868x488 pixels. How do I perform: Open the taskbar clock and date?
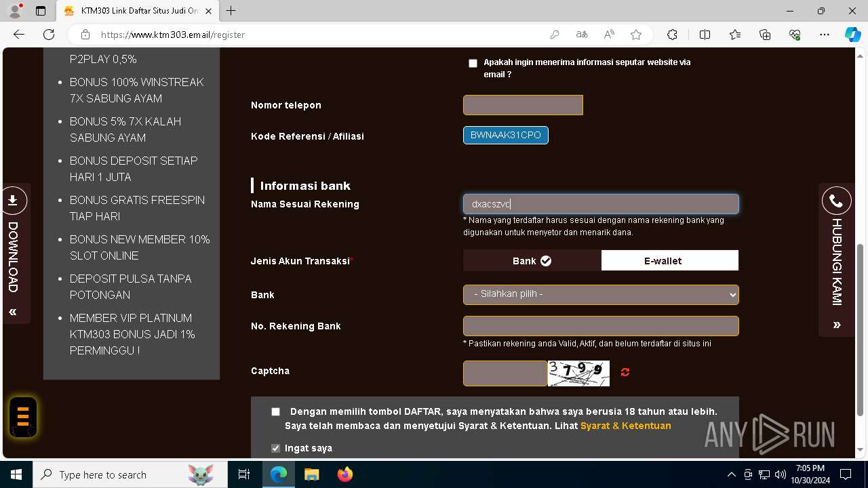810,474
